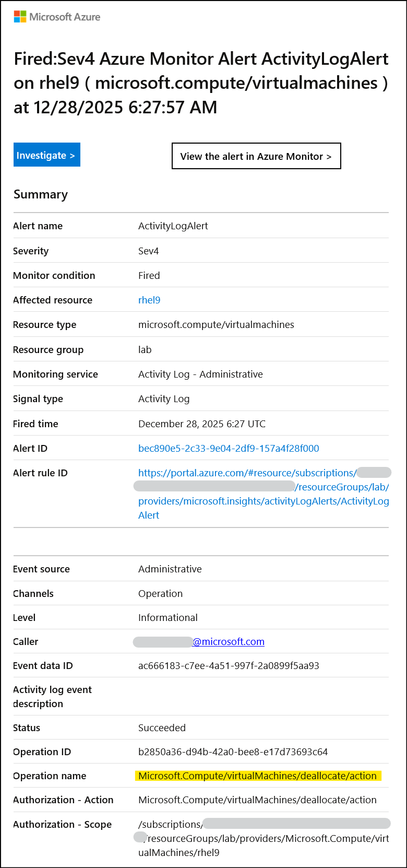Click the Alert rule ID label

(x=40, y=473)
